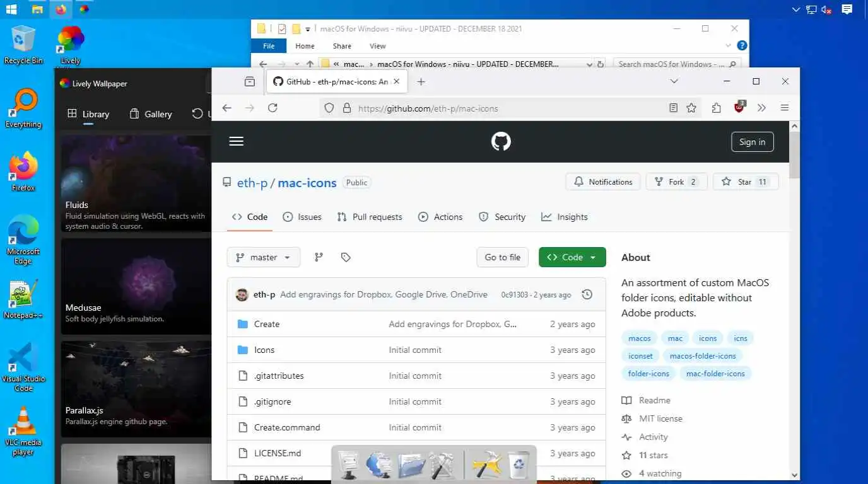Viewport: 868px width, 484px height.
Task: Click the File Explorer search box
Action: tap(677, 64)
